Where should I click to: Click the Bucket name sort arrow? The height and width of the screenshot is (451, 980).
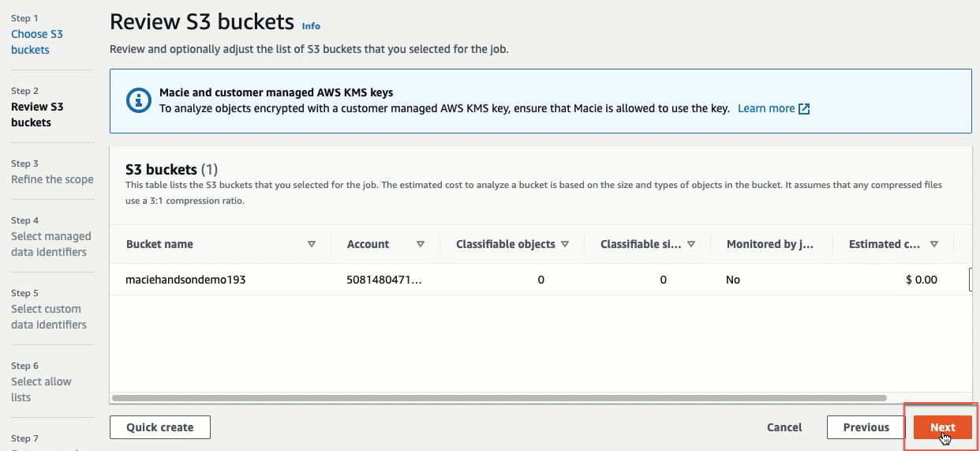(x=312, y=244)
